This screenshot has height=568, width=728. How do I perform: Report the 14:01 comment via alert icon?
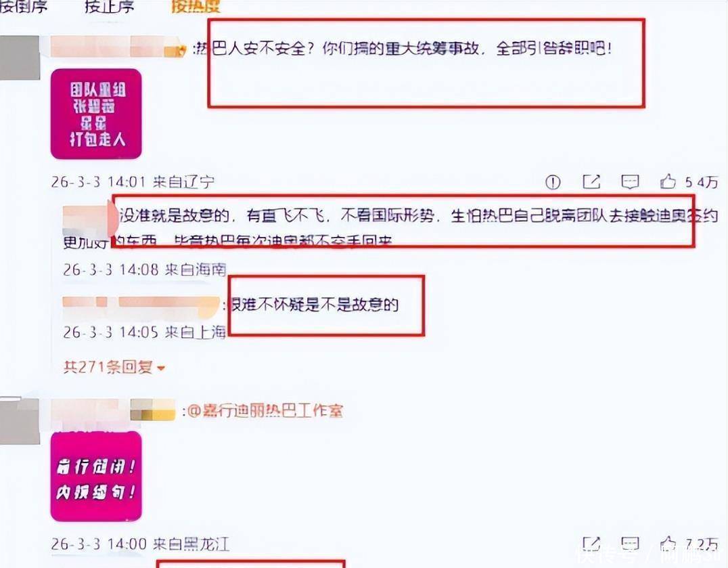pos(553,182)
